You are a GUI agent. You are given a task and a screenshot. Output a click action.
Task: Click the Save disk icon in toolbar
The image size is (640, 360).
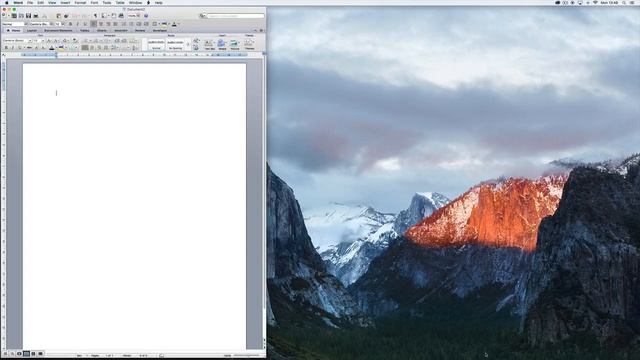pos(28,16)
